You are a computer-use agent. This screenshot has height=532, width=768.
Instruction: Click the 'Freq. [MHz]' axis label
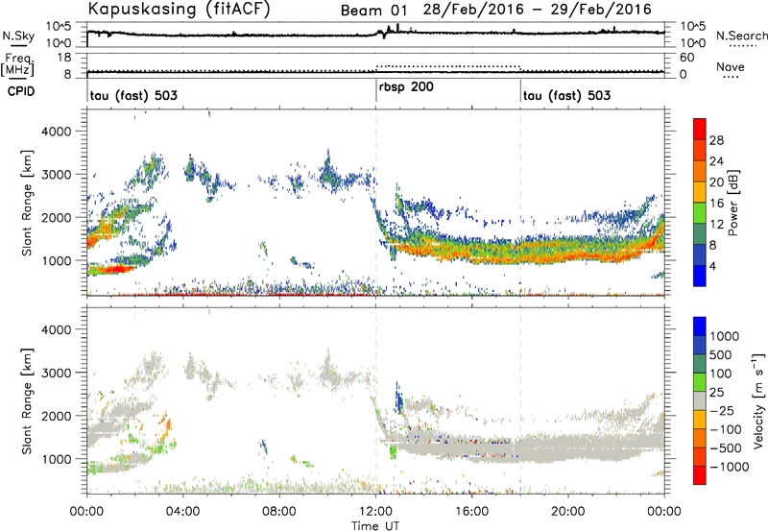(17, 65)
